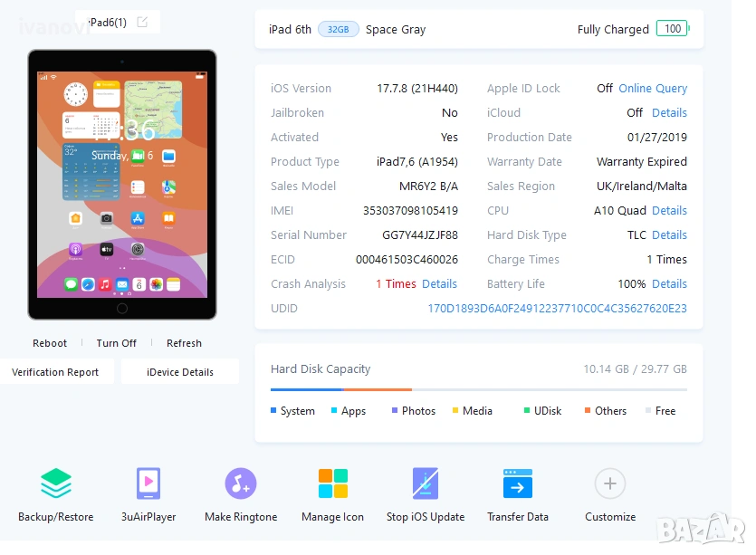Refresh the device information
This screenshot has height=555, width=756.
[x=184, y=343]
